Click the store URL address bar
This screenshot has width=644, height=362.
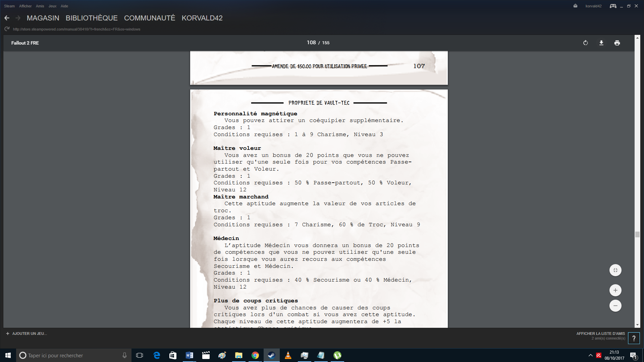pos(76,29)
